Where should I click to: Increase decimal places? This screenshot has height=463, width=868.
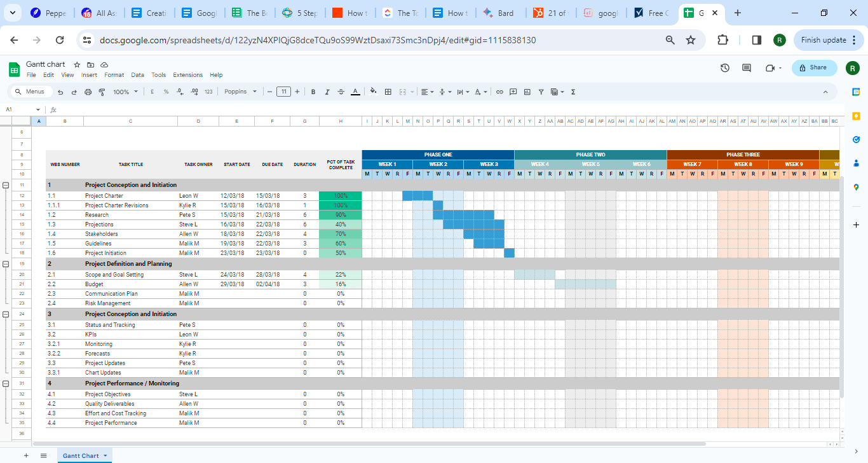point(194,92)
